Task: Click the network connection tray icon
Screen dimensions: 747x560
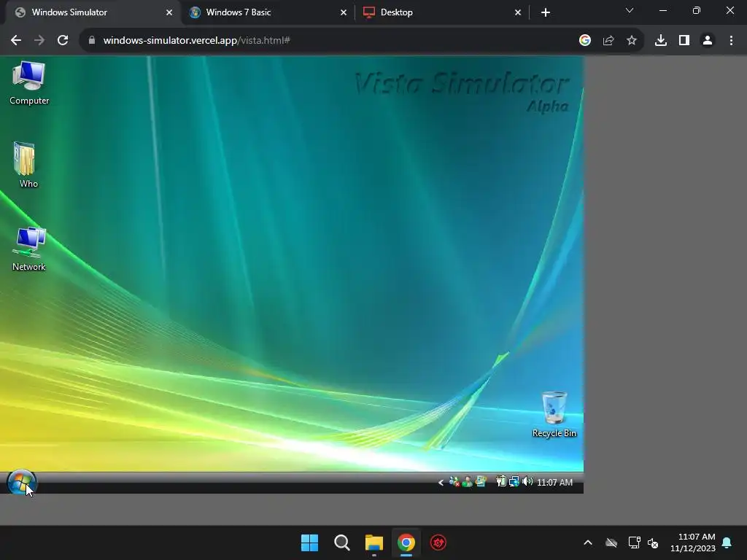Action: click(514, 482)
